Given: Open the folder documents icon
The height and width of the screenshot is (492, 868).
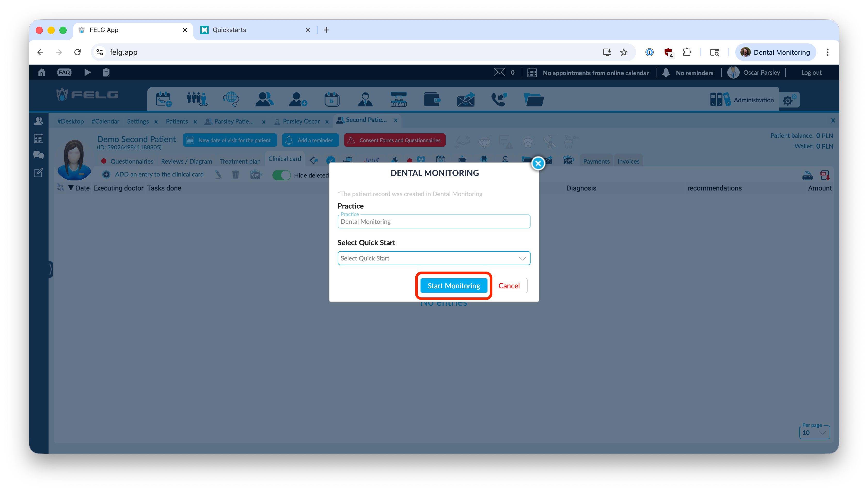Looking at the screenshot, I should [533, 99].
